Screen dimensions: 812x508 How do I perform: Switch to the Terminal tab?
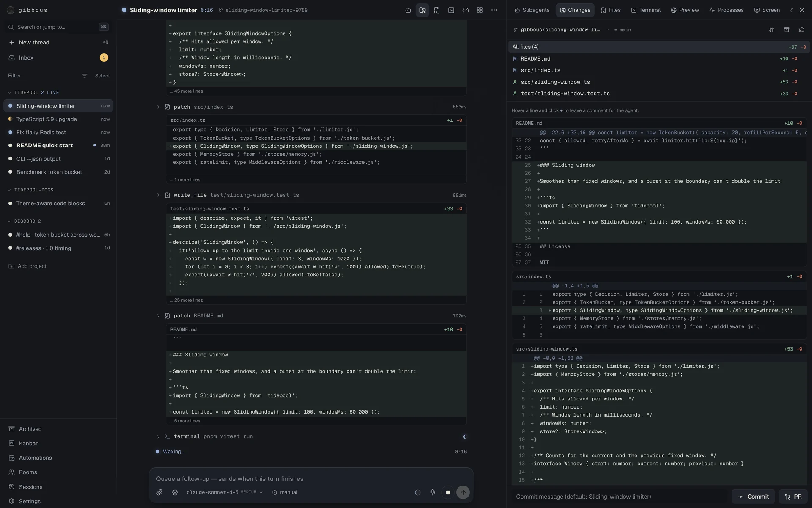point(646,10)
